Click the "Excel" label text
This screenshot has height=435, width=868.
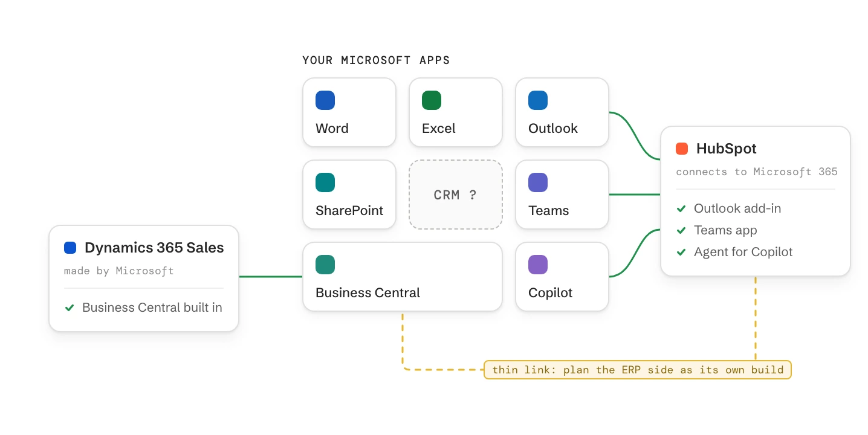[x=439, y=128]
